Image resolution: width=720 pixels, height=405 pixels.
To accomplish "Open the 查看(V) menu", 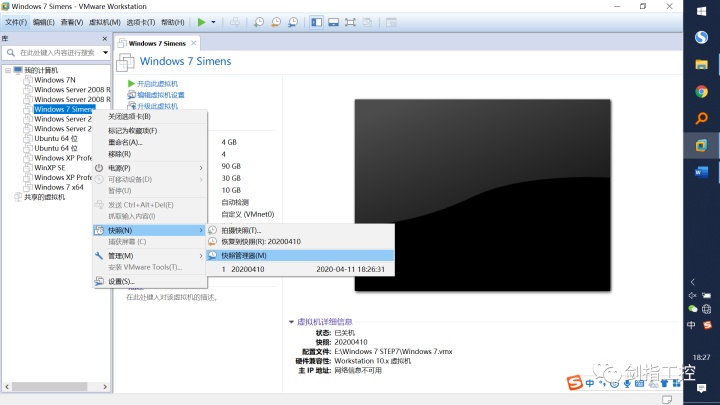I will pos(72,22).
